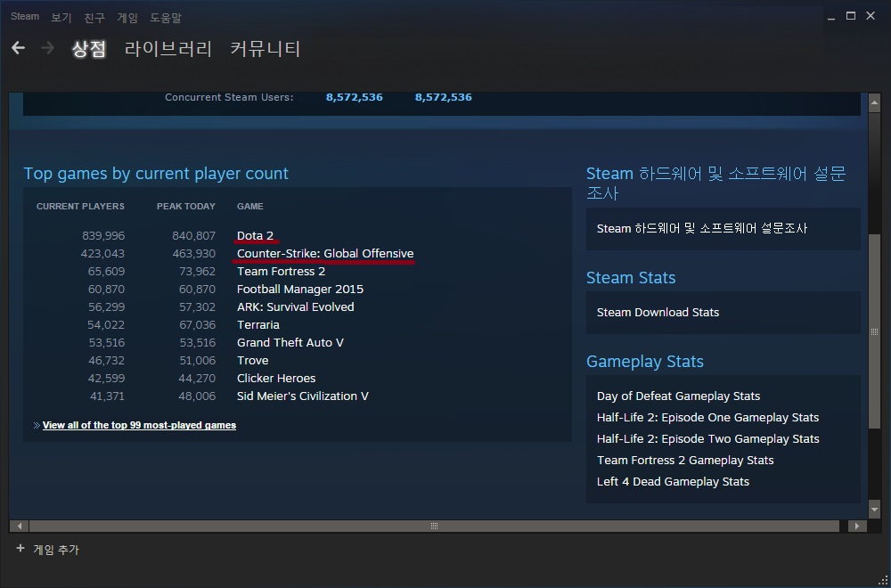Go to the 커뮤니티 tab

point(266,49)
